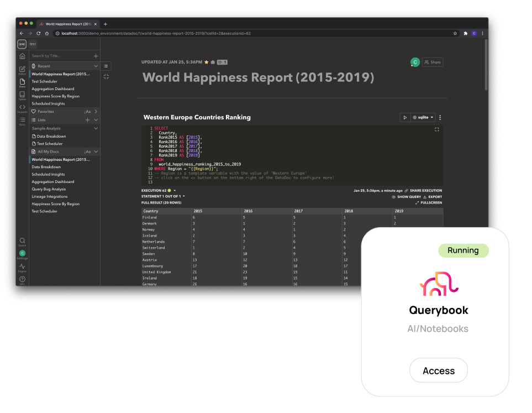
Task: Open the browser extensions puzzle icon
Action: 466,33
